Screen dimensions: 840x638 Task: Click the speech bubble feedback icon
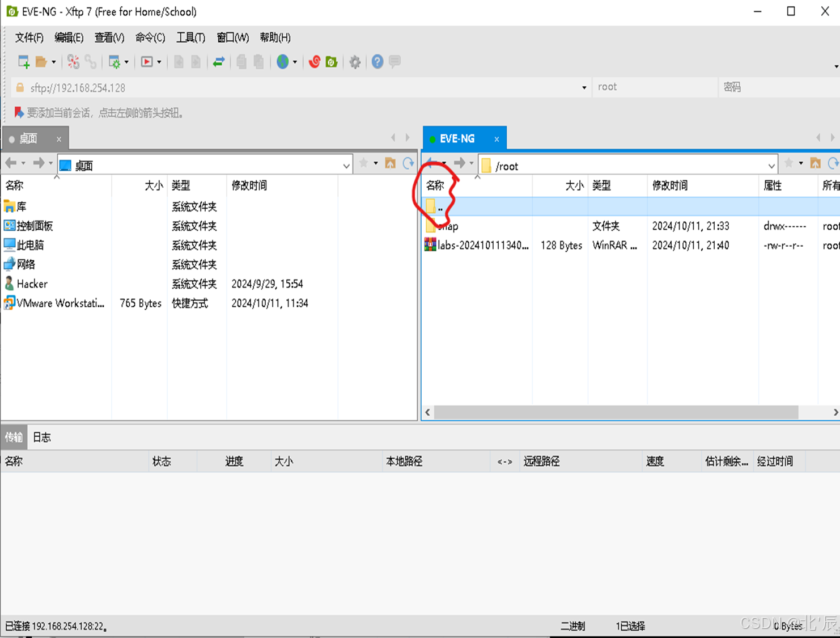click(x=395, y=61)
